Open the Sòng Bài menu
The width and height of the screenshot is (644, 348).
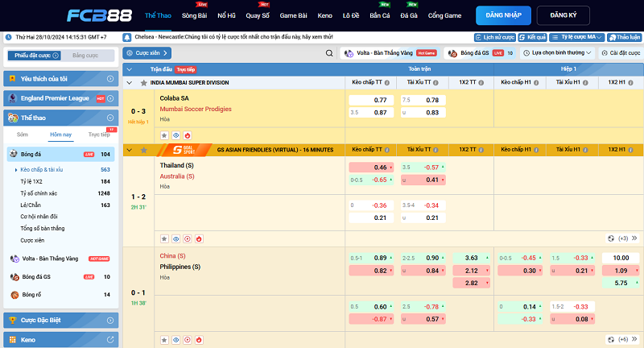pyautogui.click(x=194, y=15)
